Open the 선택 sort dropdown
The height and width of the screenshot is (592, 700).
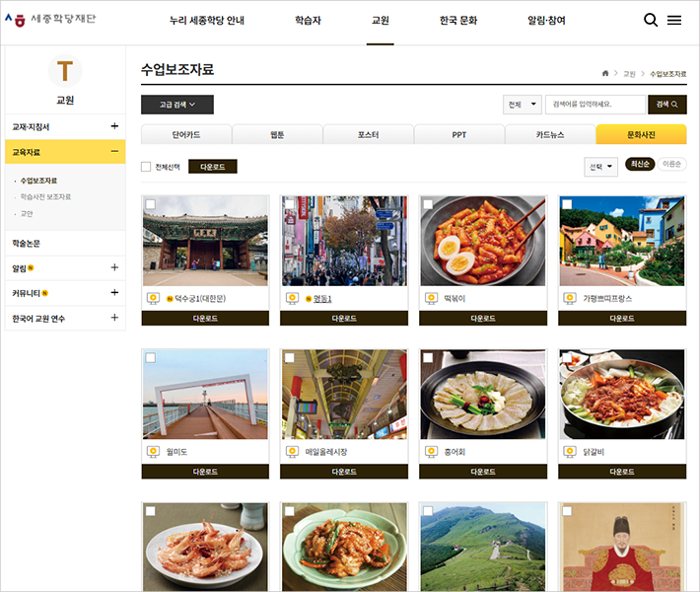[x=600, y=167]
